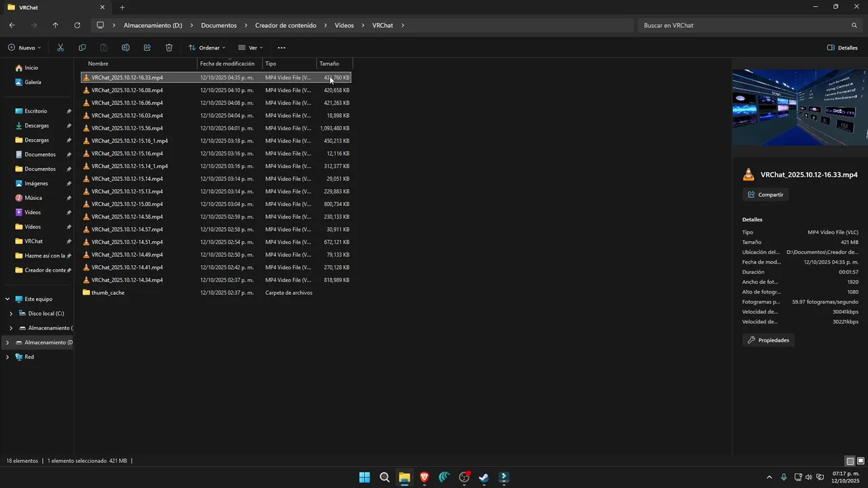Open Steam from taskbar
This screenshot has height=488, width=868.
(484, 477)
